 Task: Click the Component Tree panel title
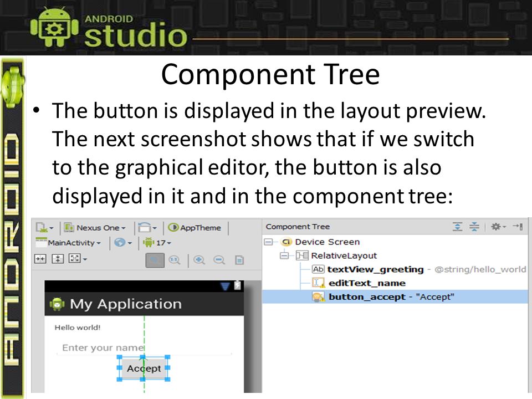pos(298,226)
